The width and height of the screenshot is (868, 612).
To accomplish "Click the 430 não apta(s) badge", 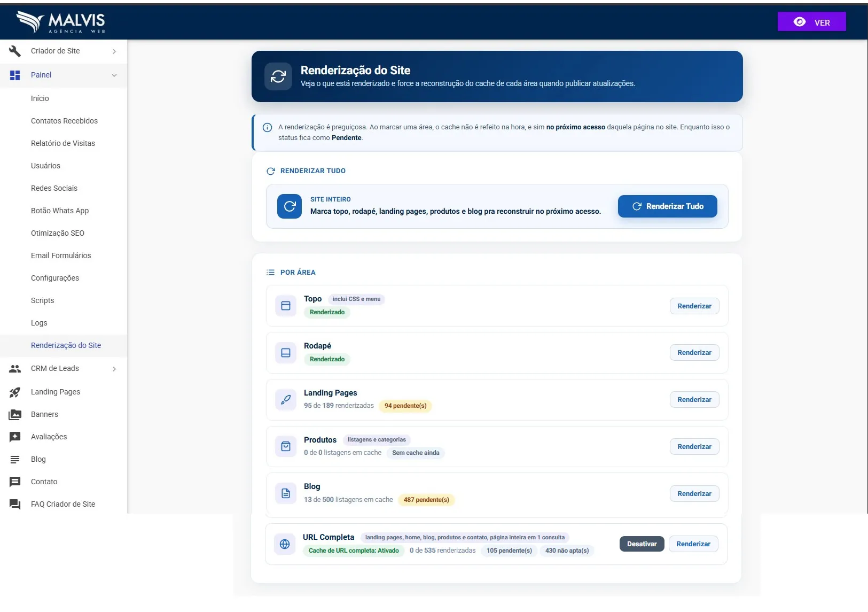I will click(x=567, y=551).
